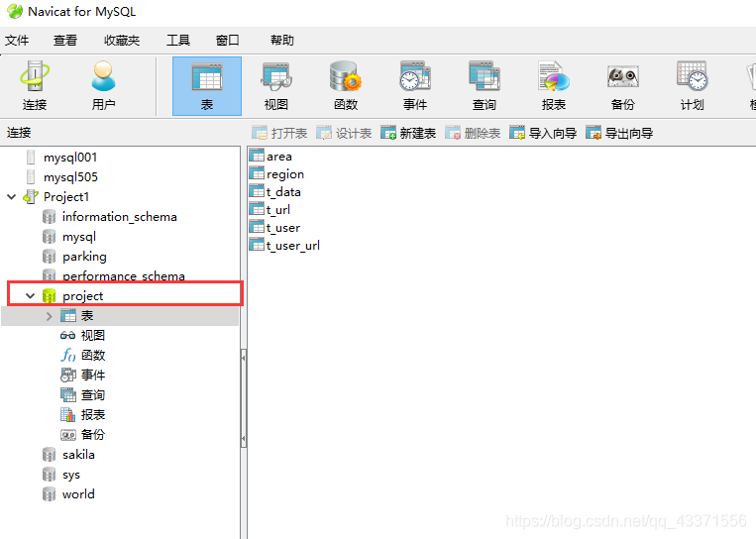Screen dimensions: 756x539
Task: Open the 事件 (Event) toolbar icon
Action: (x=415, y=86)
